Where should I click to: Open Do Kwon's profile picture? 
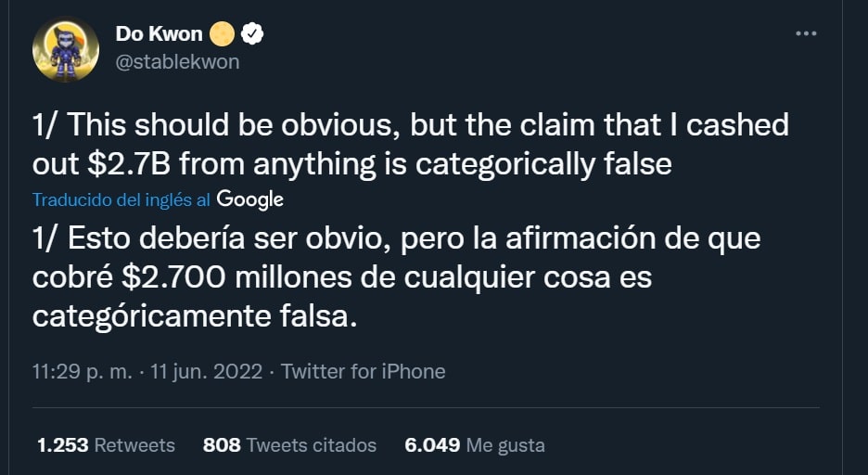click(x=65, y=49)
